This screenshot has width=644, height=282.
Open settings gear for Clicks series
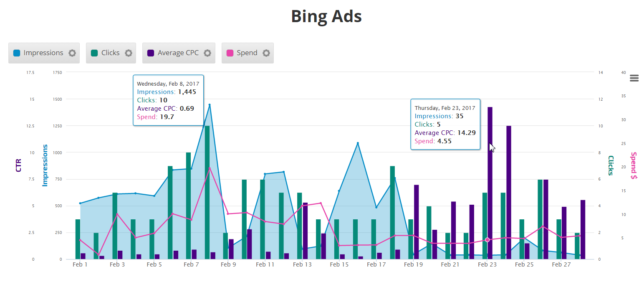pos(129,53)
